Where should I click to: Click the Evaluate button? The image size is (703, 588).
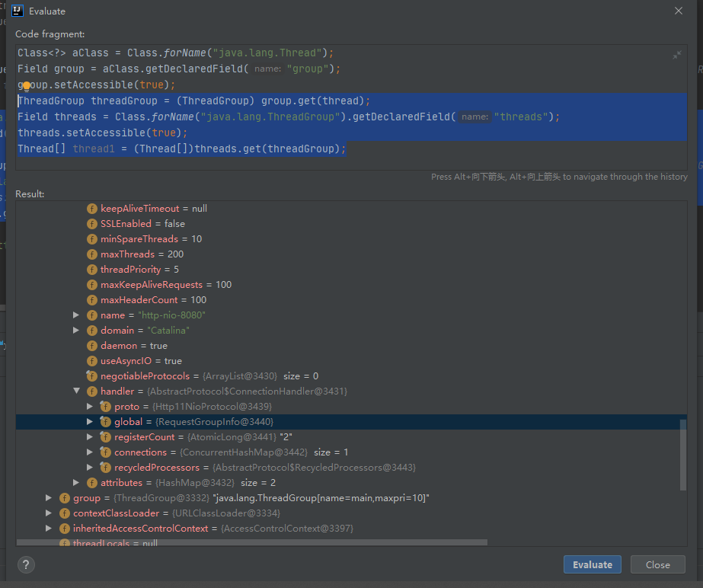(x=593, y=564)
